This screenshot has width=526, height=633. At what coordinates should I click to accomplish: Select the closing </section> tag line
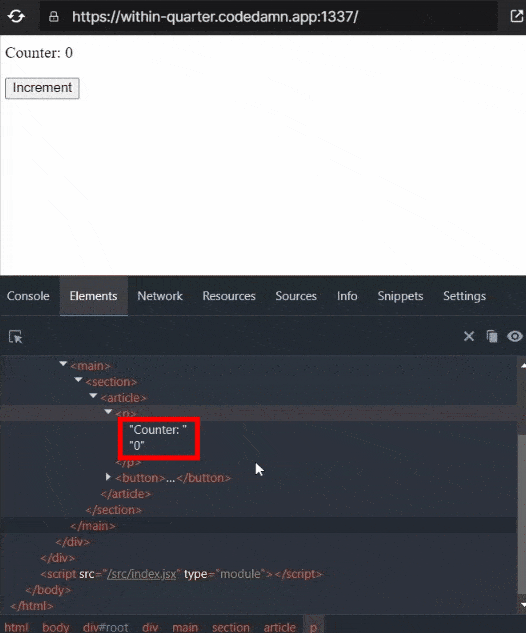114,510
